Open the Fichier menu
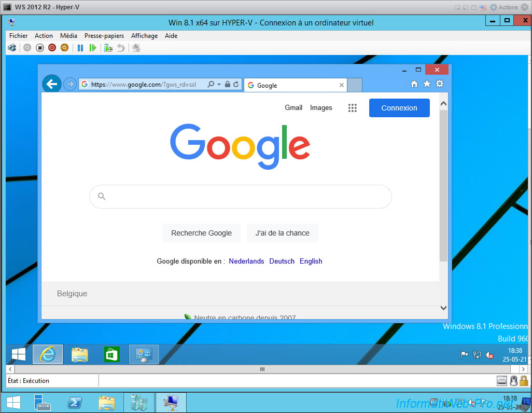The height and width of the screenshot is (413, 532). pyautogui.click(x=18, y=36)
